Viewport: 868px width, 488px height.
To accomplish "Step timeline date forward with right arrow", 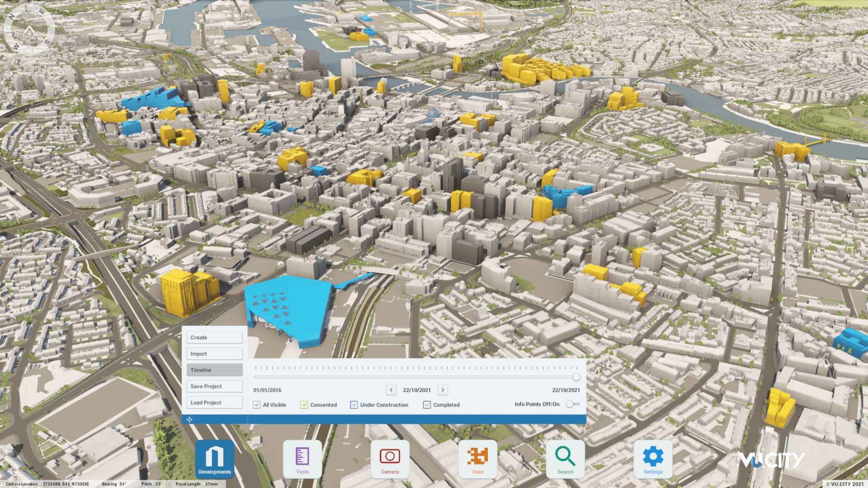I will [x=443, y=390].
